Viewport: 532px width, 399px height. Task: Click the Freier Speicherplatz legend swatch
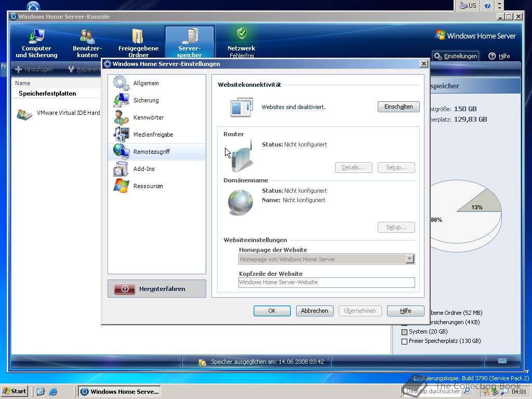coord(404,341)
